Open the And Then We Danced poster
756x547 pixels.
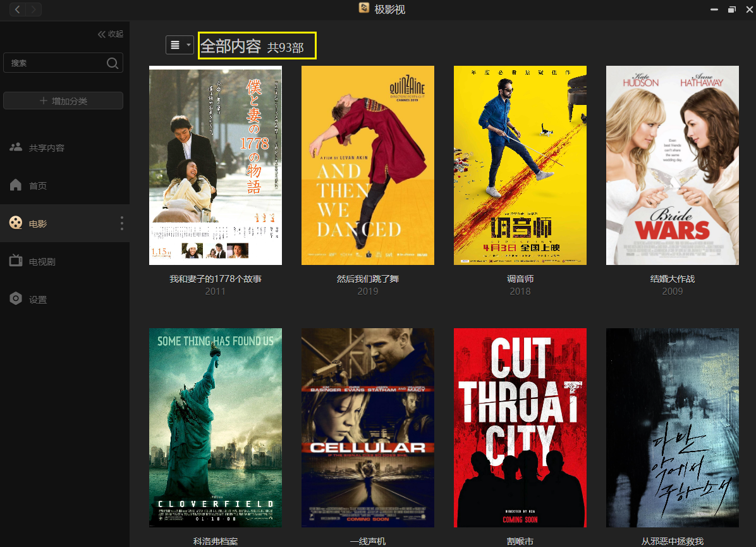tap(368, 165)
